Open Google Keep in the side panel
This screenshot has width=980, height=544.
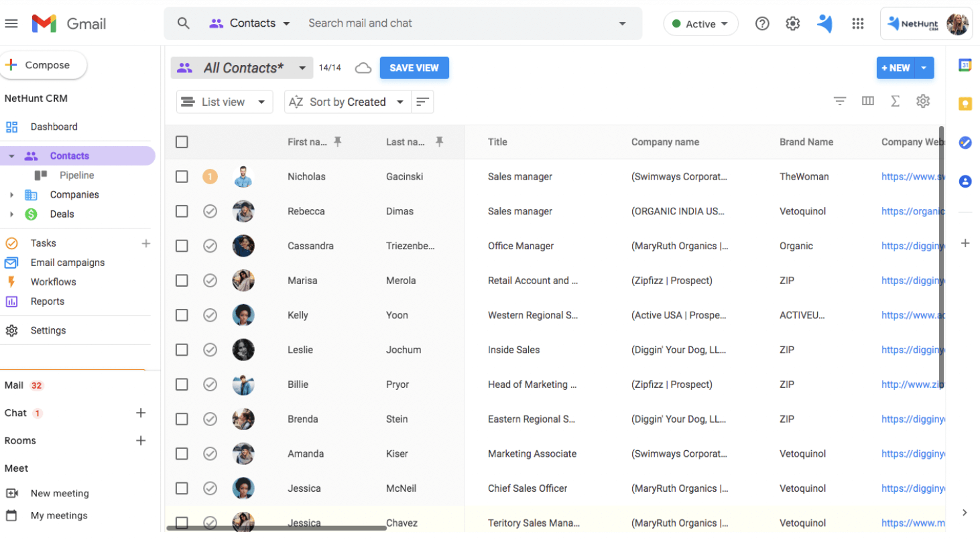[x=965, y=103]
